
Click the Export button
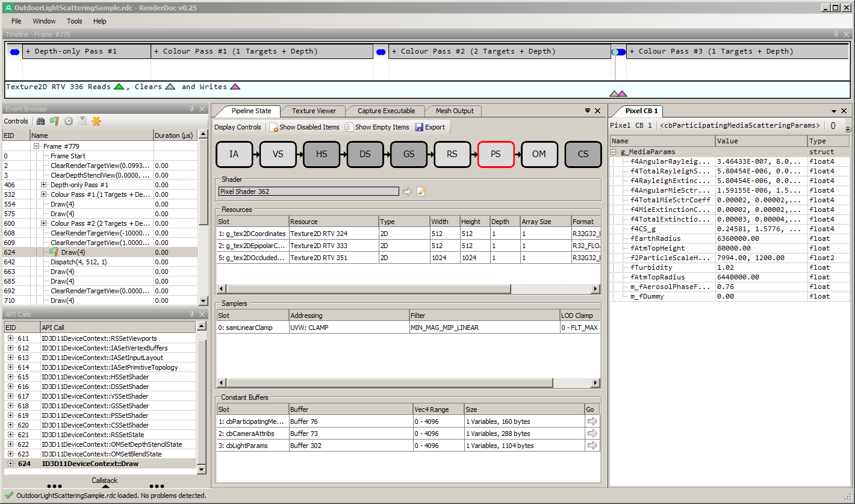click(x=430, y=127)
